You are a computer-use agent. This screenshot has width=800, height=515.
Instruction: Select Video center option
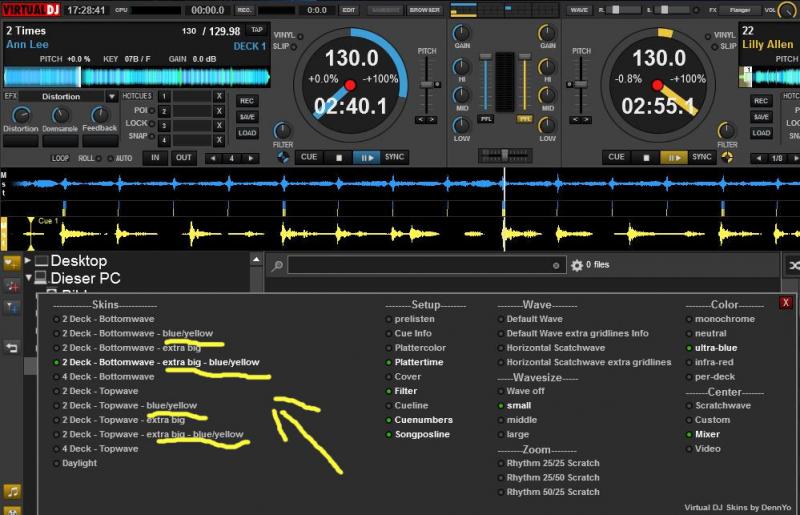704,449
